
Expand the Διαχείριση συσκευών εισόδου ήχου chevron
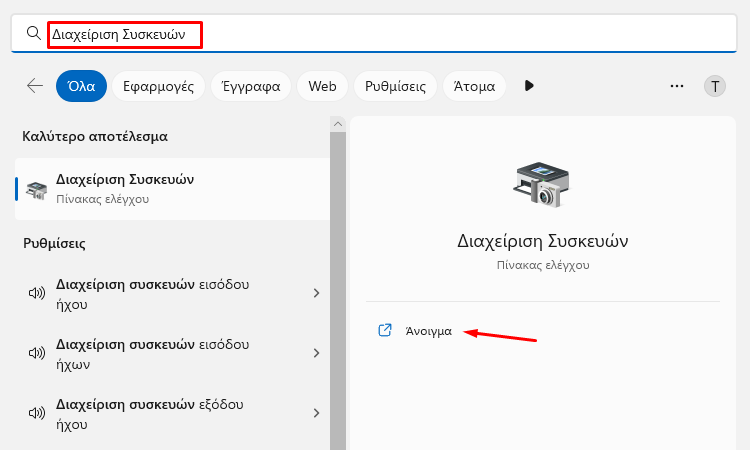316,293
